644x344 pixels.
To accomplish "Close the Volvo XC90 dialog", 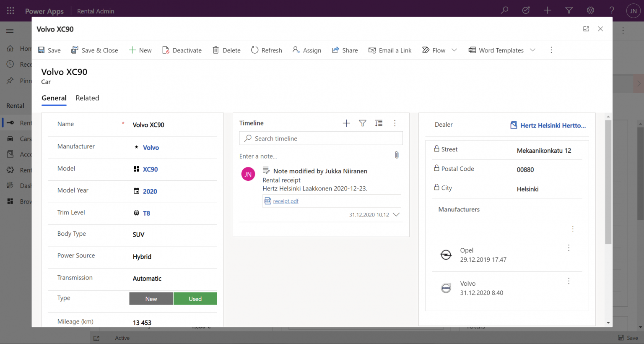I will [600, 29].
